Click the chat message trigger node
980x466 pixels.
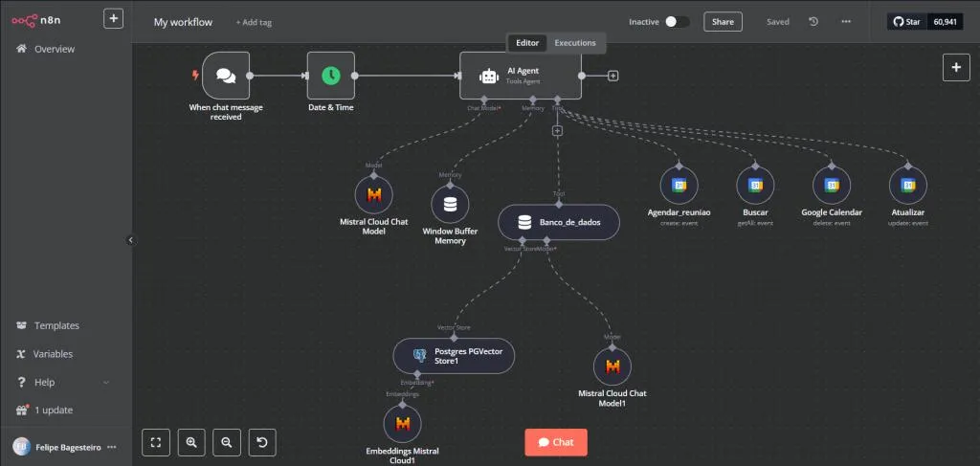tap(226, 76)
